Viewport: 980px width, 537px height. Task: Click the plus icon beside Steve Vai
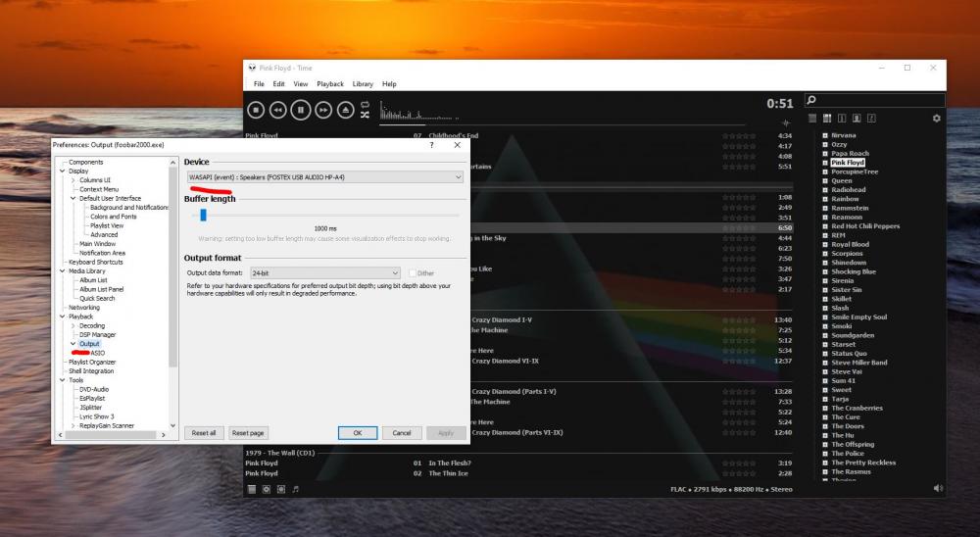click(825, 371)
